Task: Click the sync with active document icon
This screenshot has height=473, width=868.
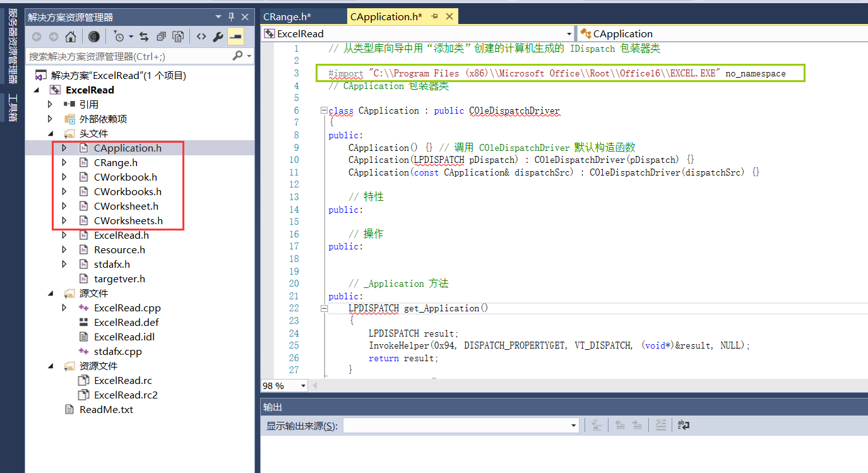Action: click(x=144, y=37)
